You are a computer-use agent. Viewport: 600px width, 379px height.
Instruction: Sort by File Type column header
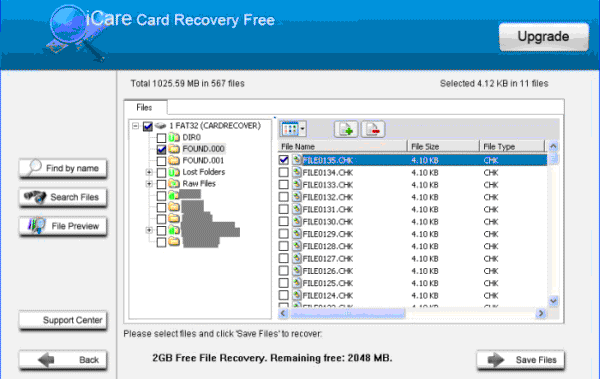(512, 146)
